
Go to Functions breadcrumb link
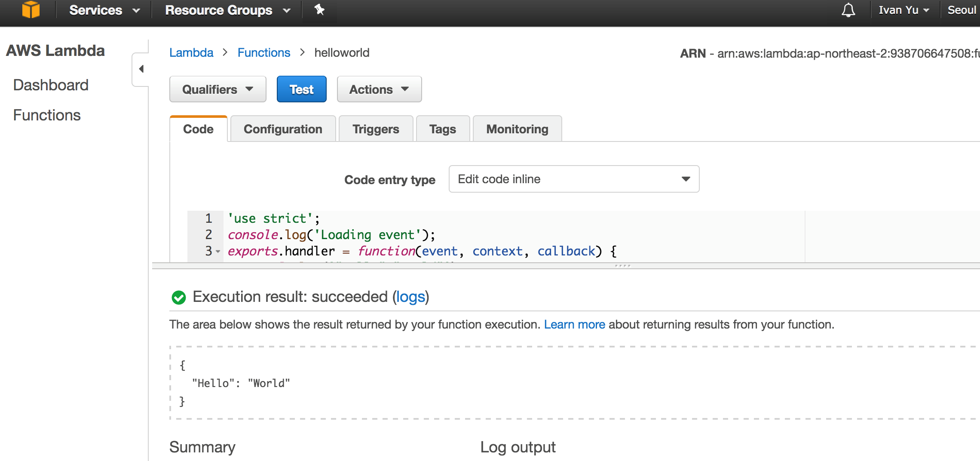tap(264, 52)
